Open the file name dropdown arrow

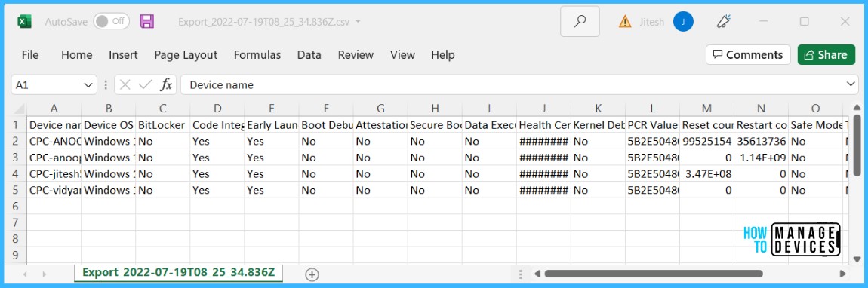[358, 22]
